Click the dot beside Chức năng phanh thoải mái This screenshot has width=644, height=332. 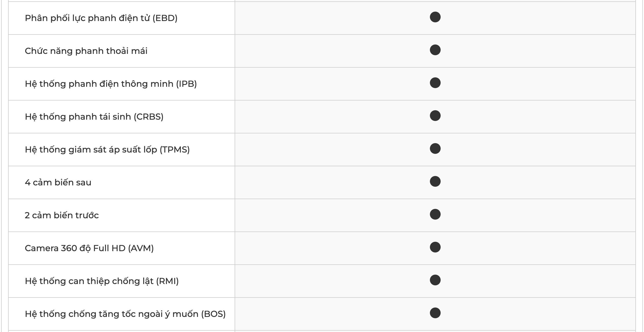(x=435, y=50)
